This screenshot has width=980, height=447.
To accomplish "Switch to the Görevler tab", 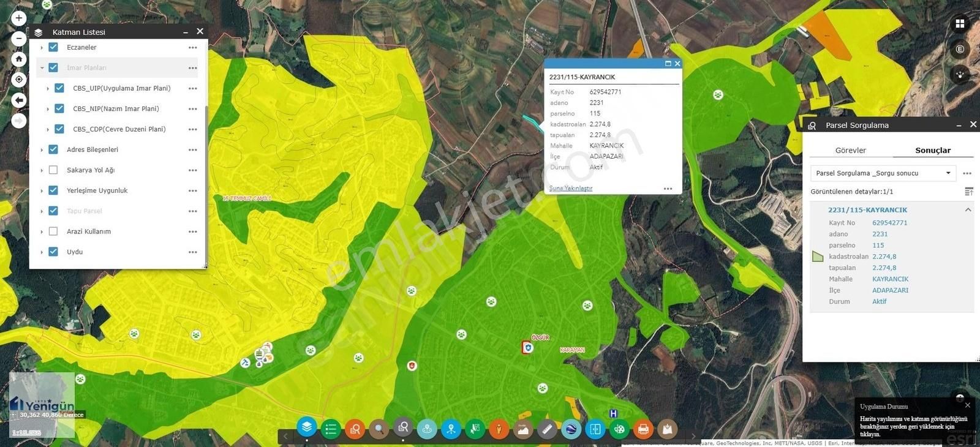I will [x=850, y=150].
